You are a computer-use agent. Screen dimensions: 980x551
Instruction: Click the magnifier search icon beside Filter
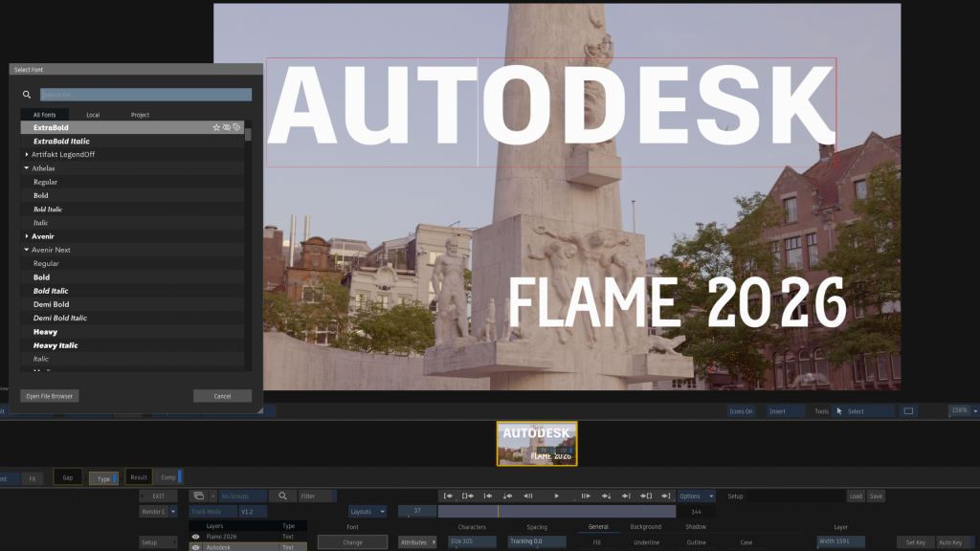click(282, 496)
